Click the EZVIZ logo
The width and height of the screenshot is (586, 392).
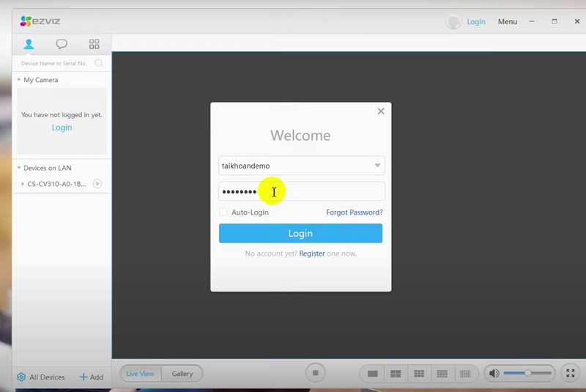pyautogui.click(x=40, y=21)
